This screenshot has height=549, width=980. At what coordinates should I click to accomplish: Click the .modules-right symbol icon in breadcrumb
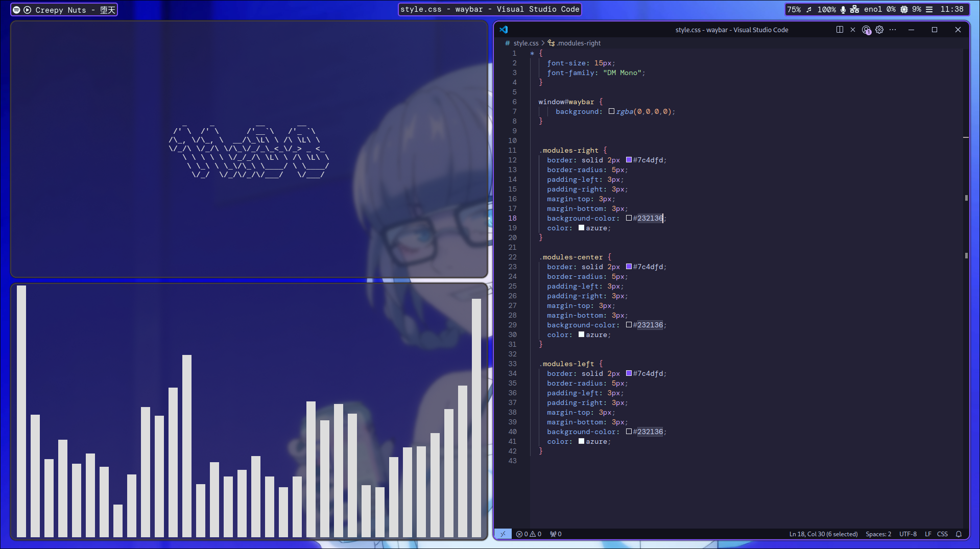(551, 43)
